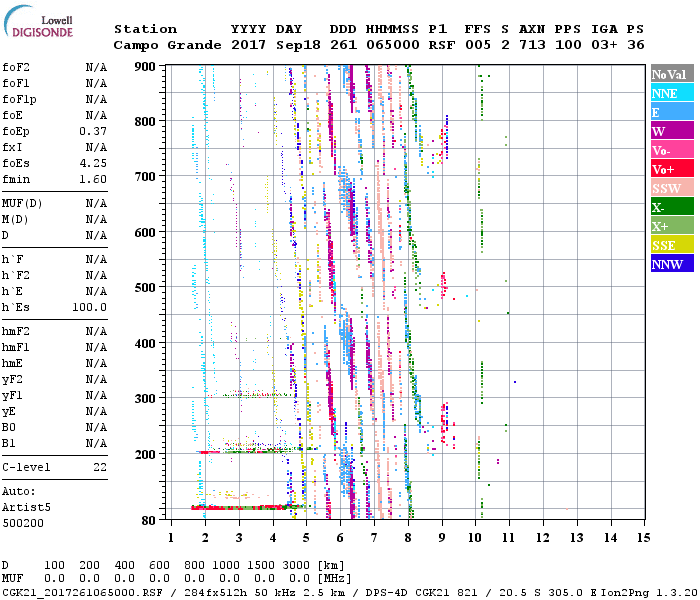Select the X+ light green legend swatch
This screenshot has height=600, width=700.
tap(672, 225)
